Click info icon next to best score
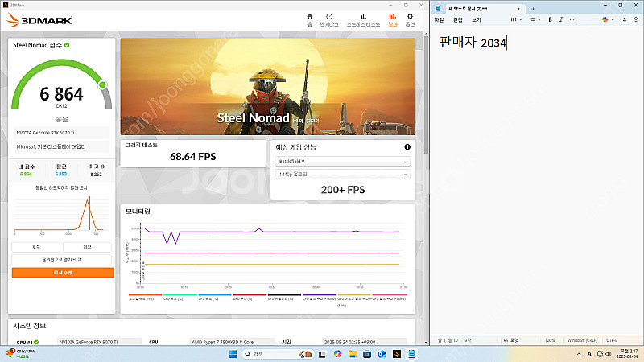 [102, 167]
